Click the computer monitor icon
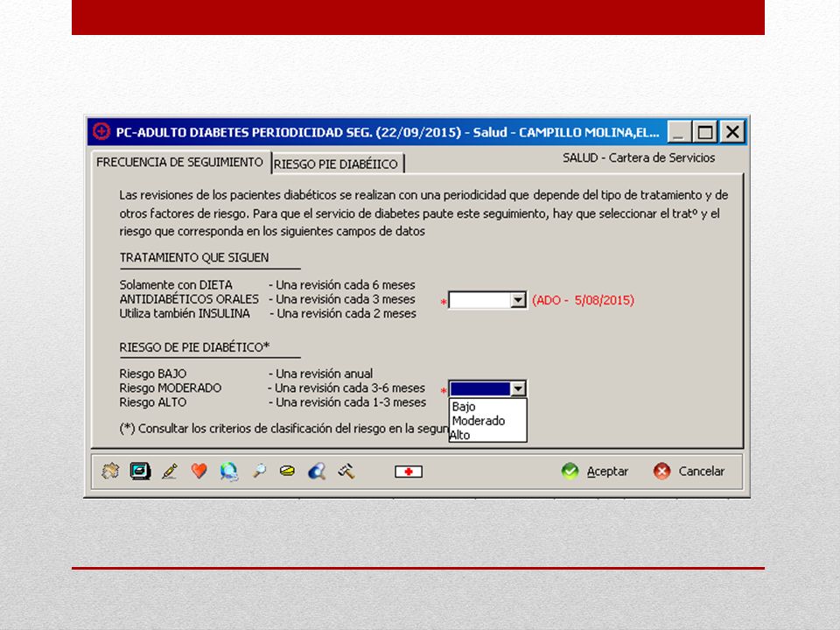The width and height of the screenshot is (840, 630). (140, 471)
